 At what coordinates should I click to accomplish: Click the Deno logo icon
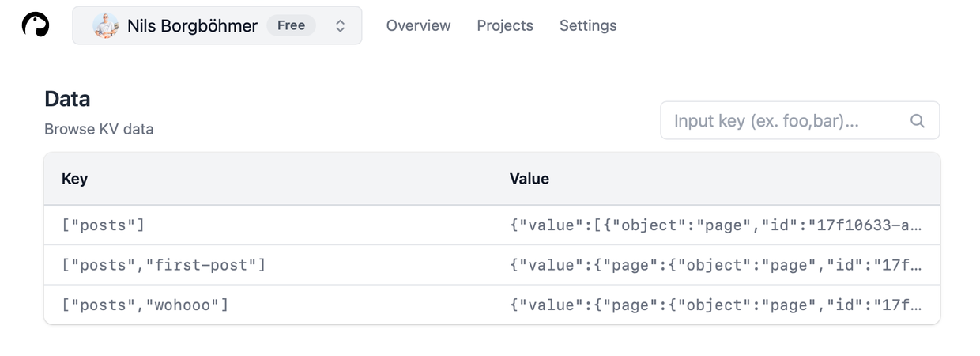pyautogui.click(x=36, y=25)
